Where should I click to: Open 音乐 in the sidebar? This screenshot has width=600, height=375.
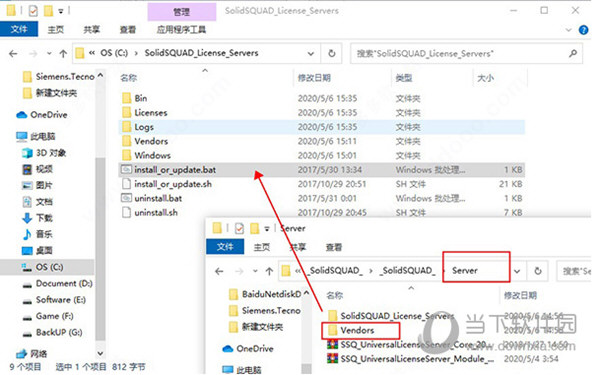coord(38,234)
